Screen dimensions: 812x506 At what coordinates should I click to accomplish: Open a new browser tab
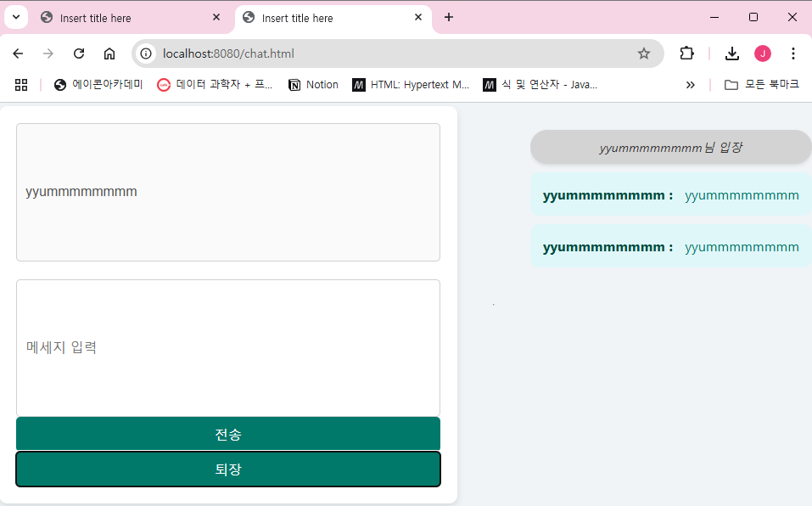[x=449, y=18]
